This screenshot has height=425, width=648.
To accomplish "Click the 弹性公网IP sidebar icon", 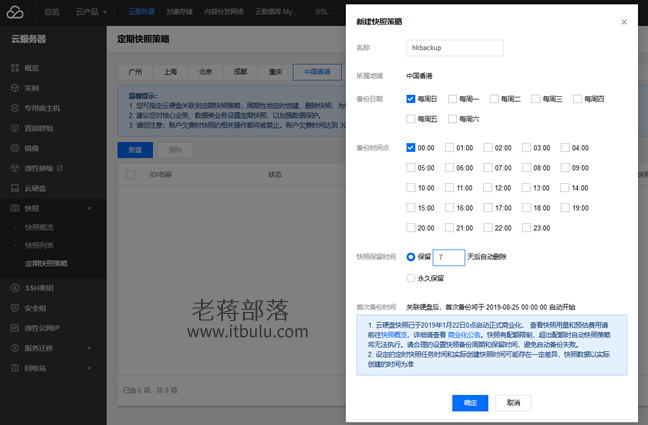I will pyautogui.click(x=15, y=328).
